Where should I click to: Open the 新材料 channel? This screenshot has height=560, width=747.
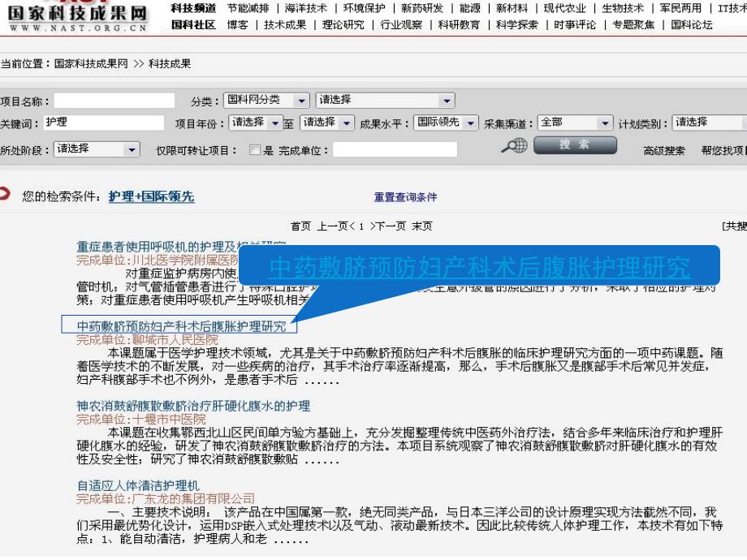512,8
